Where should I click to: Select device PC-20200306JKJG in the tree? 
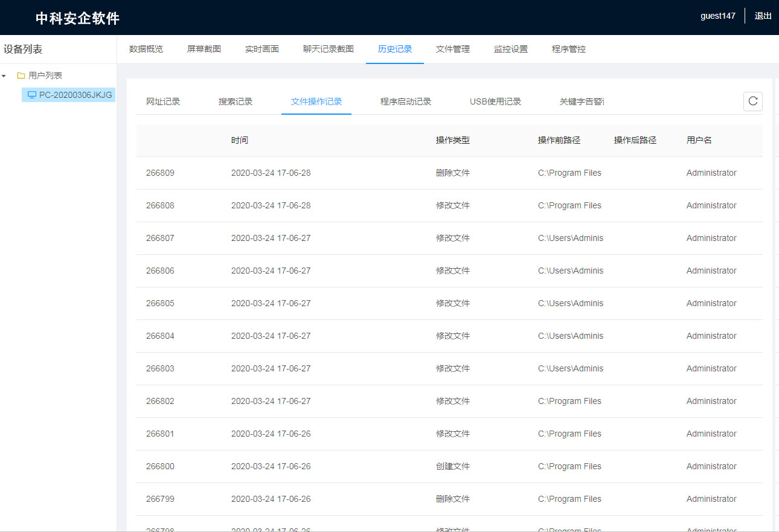69,95
